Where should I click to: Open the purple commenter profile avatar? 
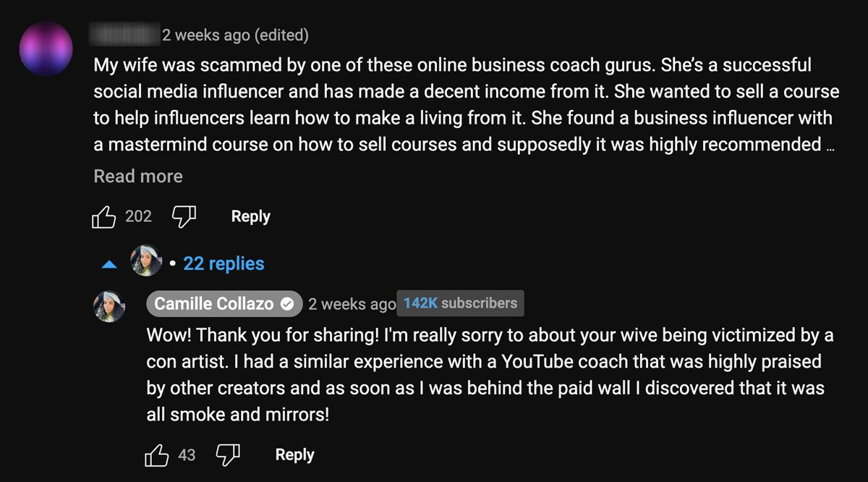point(46,49)
